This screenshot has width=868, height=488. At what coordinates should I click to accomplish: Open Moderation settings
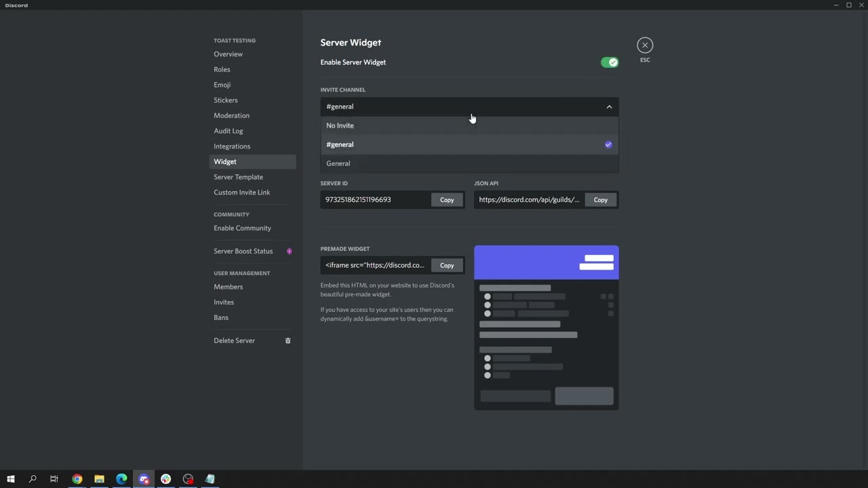pyautogui.click(x=252, y=116)
